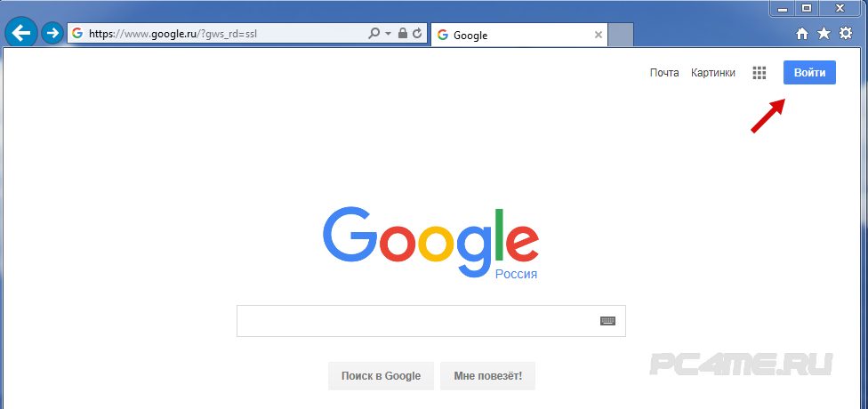The image size is (868, 409).
Task: Close the Google tab
Action: click(598, 35)
